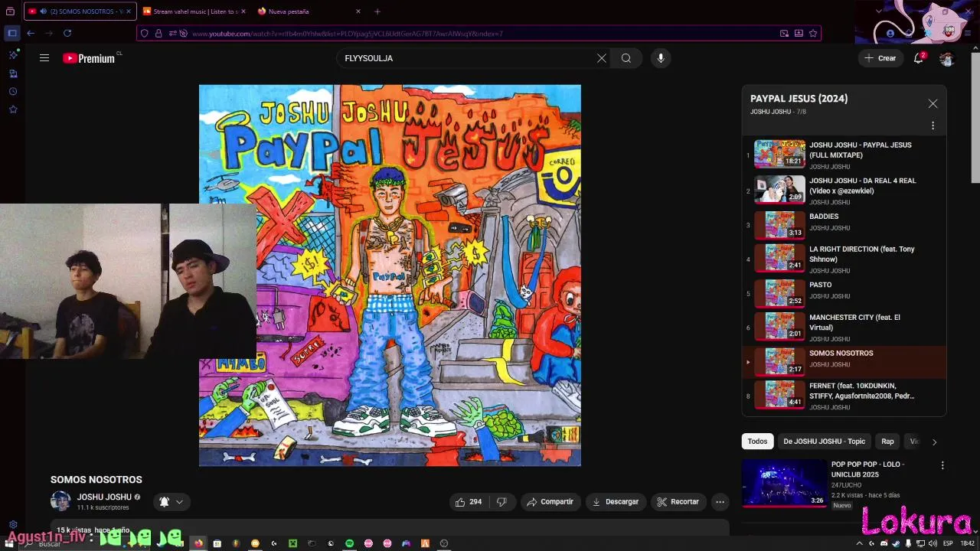
Task: Switch to SOMOS NOSOTROS YouTube tab
Action: (x=80, y=11)
